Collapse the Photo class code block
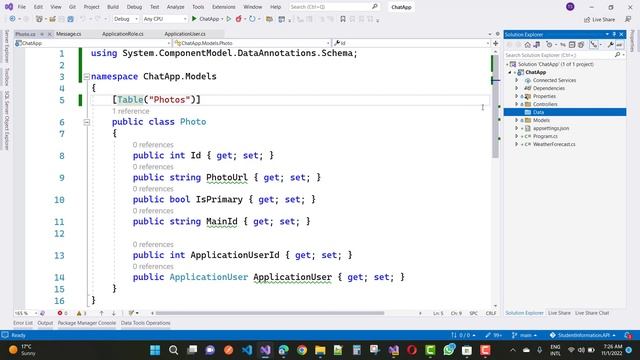Image resolution: width=640 pixels, height=360 pixels. click(87, 122)
